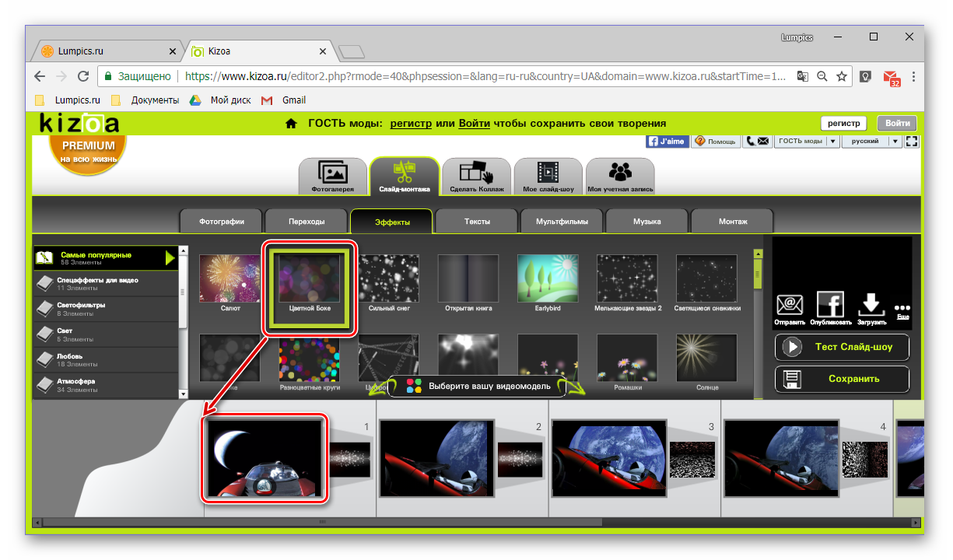Switch to the Переходы tab
Screen dimensions: 953x560
tap(306, 221)
